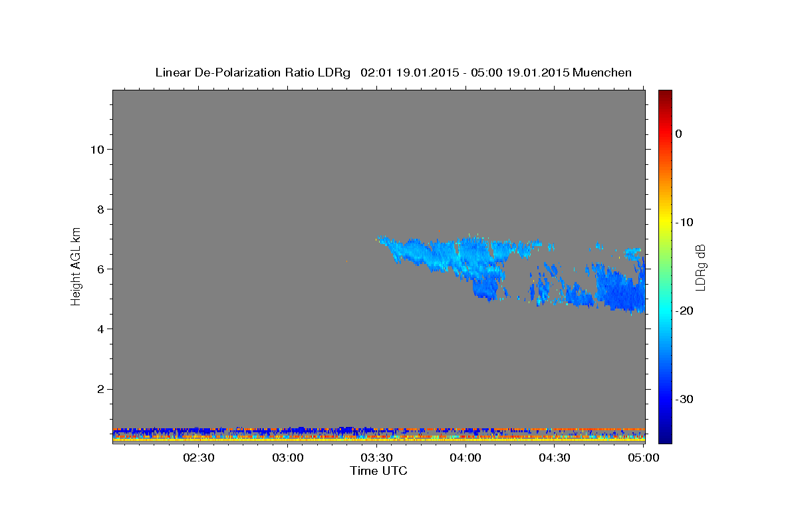
Task: Click the '02:30' time axis label
Action: point(199,458)
